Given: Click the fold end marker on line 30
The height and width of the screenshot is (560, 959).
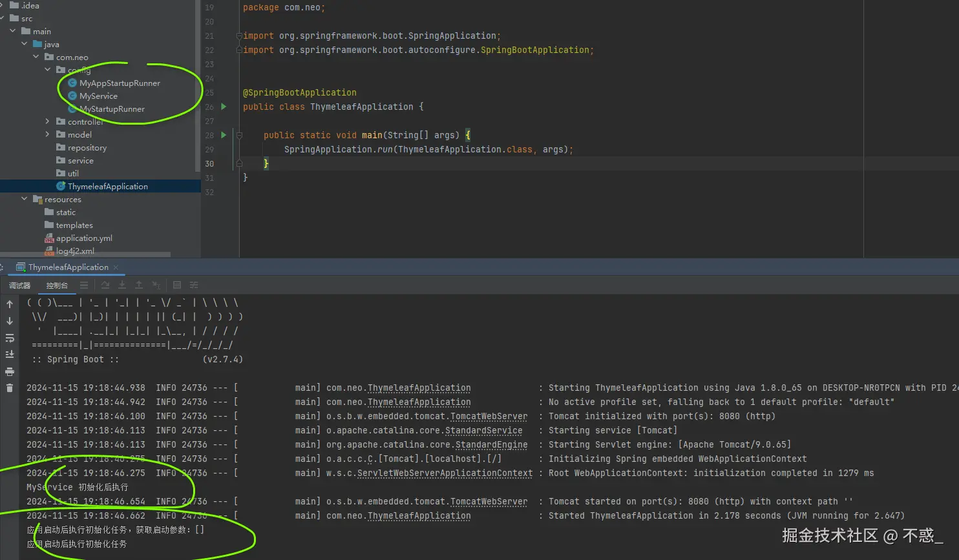Looking at the screenshot, I should pos(239,164).
